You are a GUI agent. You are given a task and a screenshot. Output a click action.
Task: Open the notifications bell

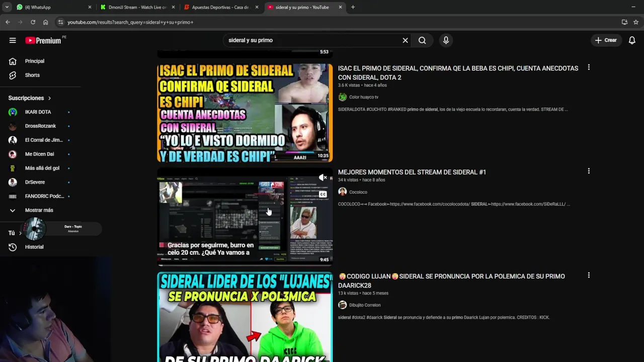coord(632,40)
